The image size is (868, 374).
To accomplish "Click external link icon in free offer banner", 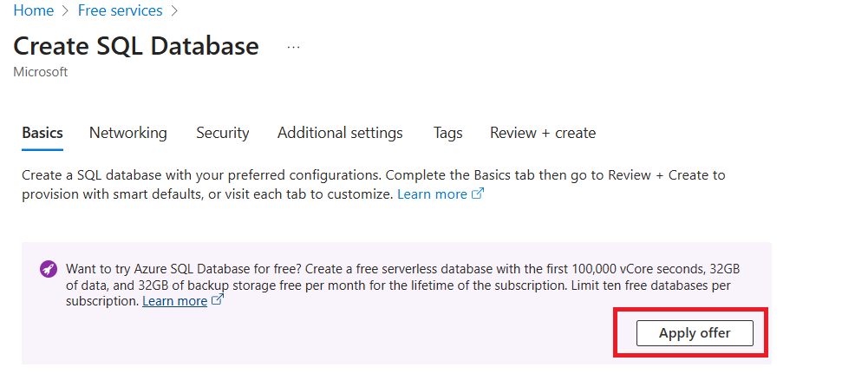I will tap(218, 301).
